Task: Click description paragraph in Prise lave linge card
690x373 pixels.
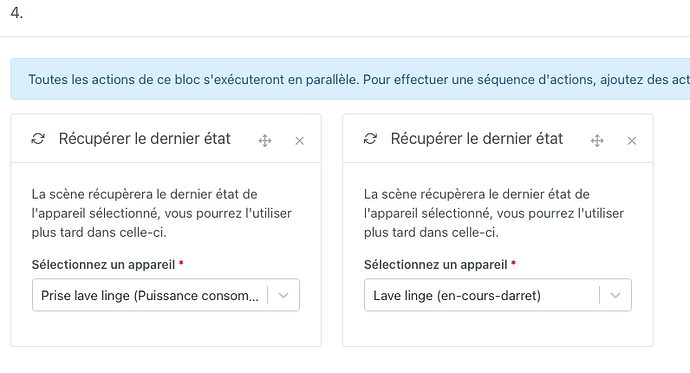Action: [161, 213]
